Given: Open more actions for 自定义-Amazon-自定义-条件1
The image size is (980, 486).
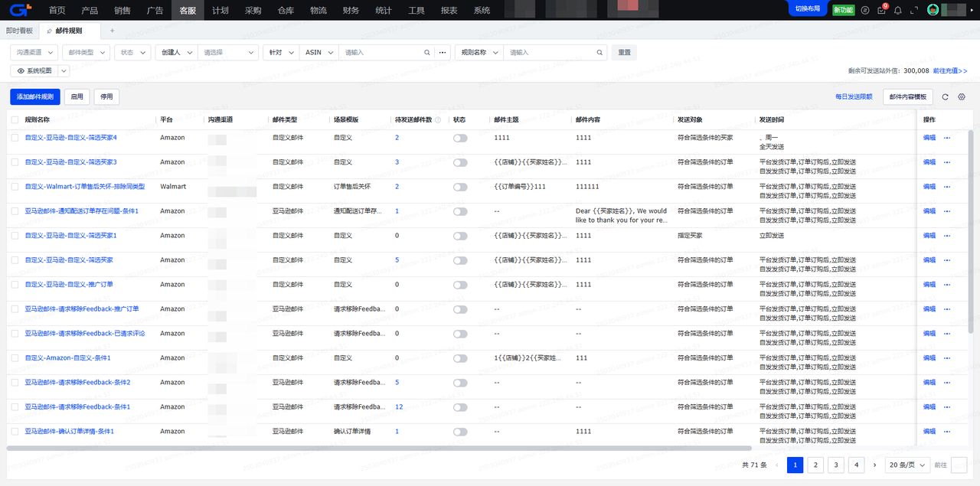Looking at the screenshot, I should 947,358.
